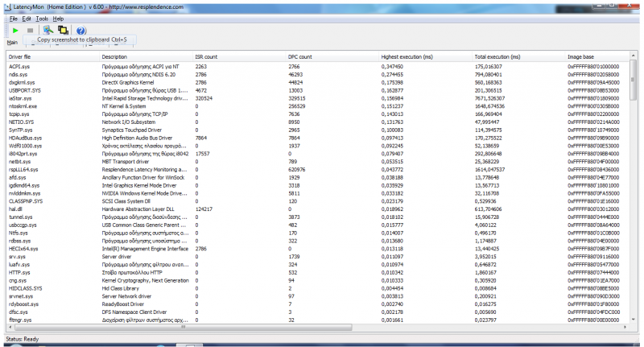Open the Help menu
The image size is (644, 347).
(x=59, y=18)
